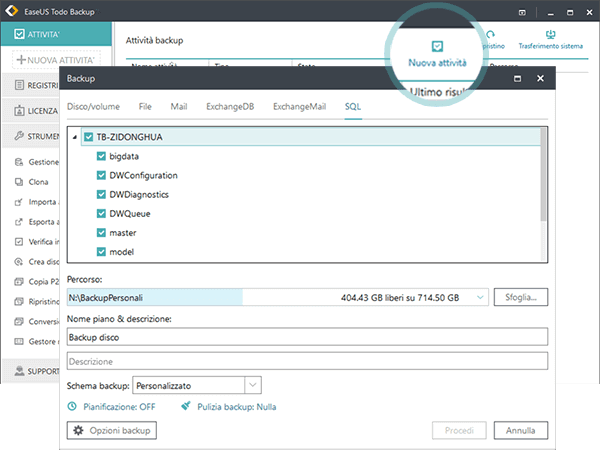Toggle the TB-ZIDONGHUA server checkbox
The width and height of the screenshot is (600, 475).
[88, 137]
